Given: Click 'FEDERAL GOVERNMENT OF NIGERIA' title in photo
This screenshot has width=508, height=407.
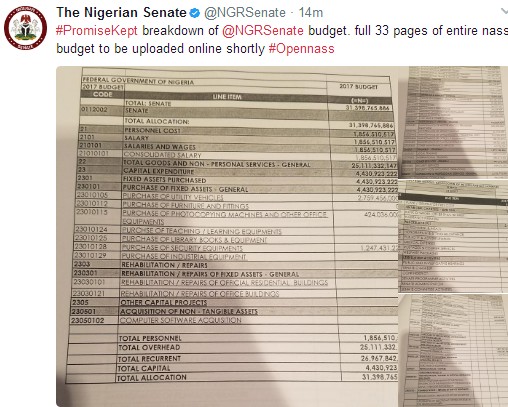Looking at the screenshot, I should 138,81.
